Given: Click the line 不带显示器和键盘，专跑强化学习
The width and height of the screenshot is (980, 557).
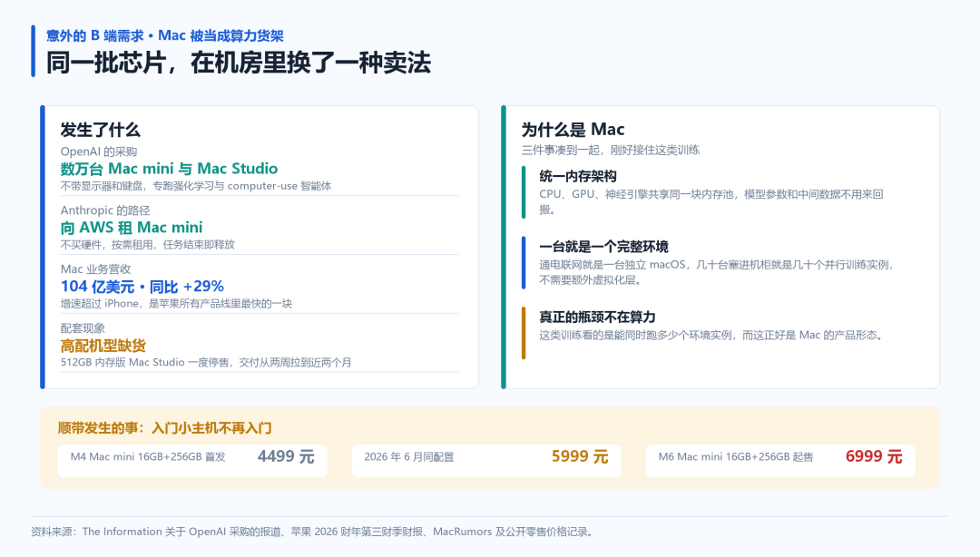Looking at the screenshot, I should point(196,186).
